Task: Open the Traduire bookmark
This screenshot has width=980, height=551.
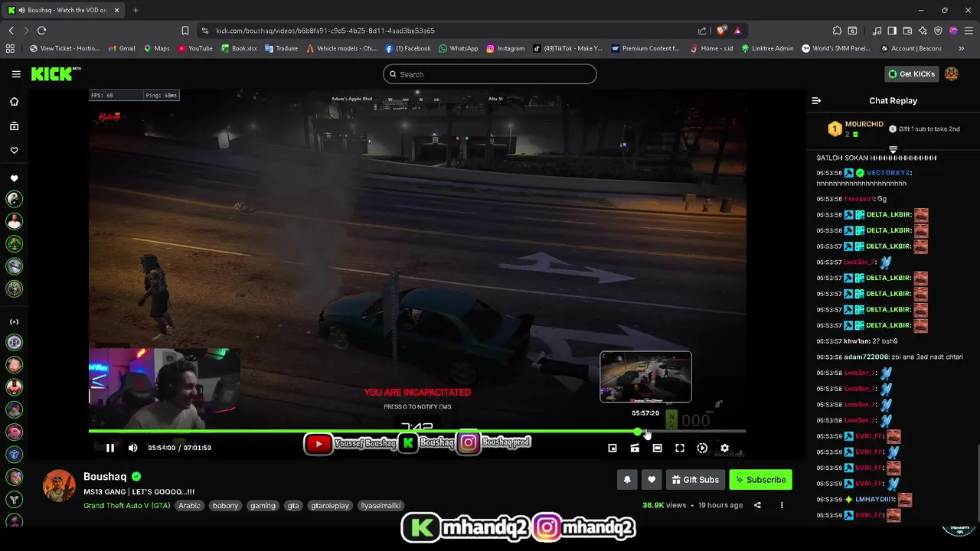Action: click(281, 48)
